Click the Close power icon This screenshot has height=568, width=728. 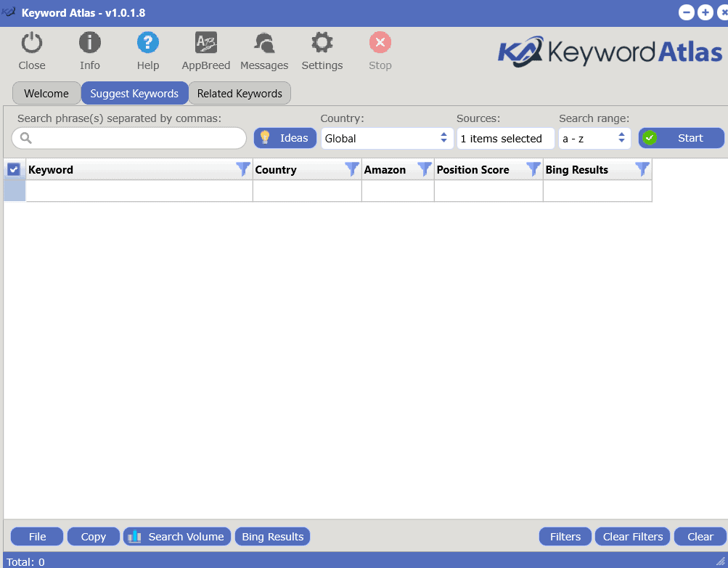(31, 49)
